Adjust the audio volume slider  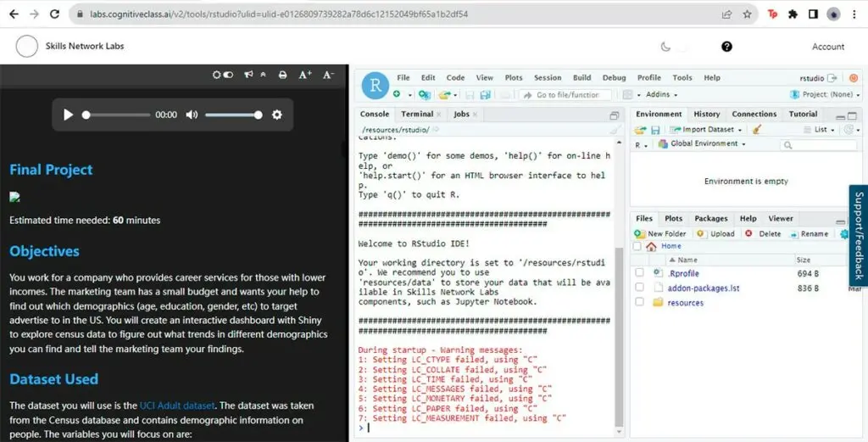click(233, 115)
